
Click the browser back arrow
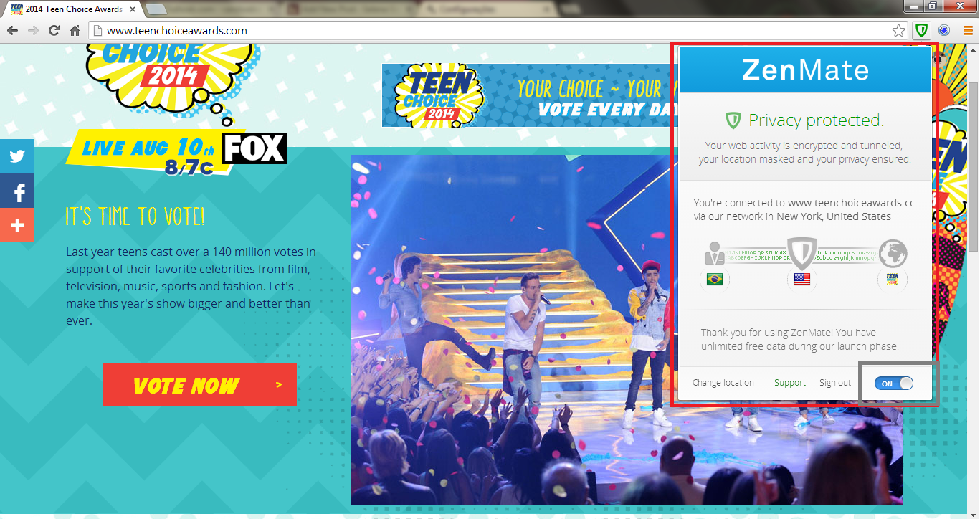pyautogui.click(x=11, y=31)
